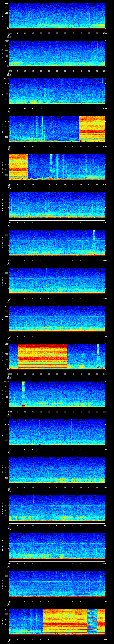Click the red noise block starting the 2:18:00 row
This screenshot has width=114, height=644.
click(18, 166)
